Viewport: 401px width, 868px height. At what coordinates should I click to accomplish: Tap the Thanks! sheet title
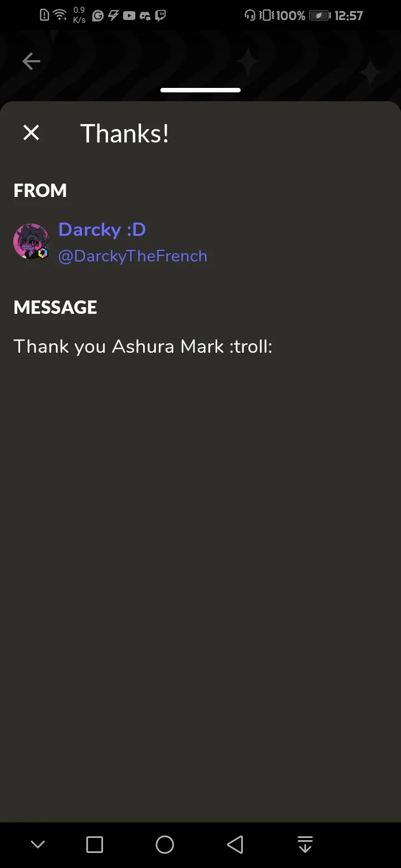[125, 134]
